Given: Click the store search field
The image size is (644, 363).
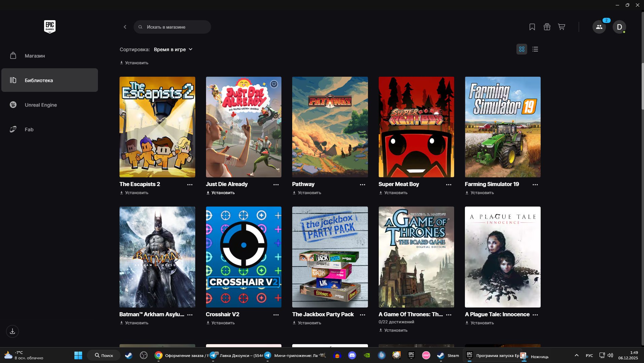Looking at the screenshot, I should [x=172, y=27].
